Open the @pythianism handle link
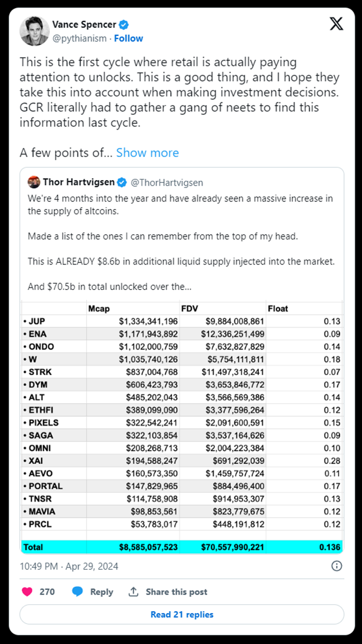Viewport: 362px width, 644px height. click(79, 38)
